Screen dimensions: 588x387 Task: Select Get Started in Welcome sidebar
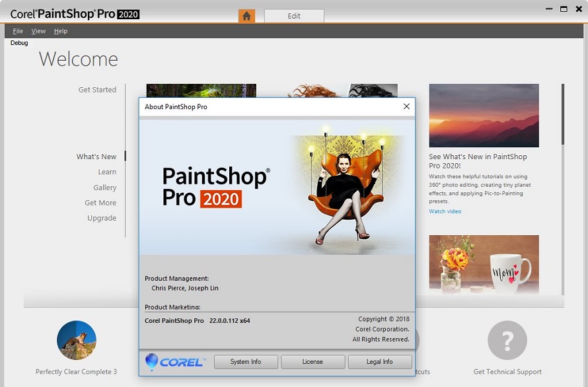click(x=97, y=90)
